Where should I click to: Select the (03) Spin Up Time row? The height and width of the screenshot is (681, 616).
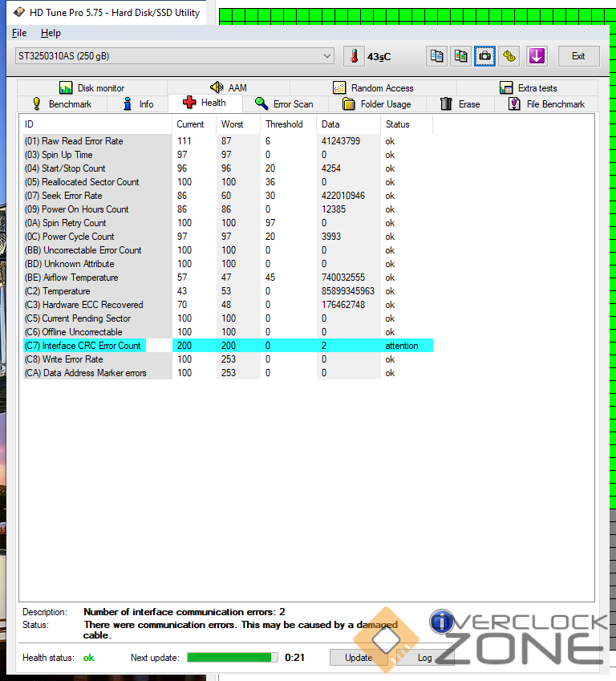click(228, 155)
